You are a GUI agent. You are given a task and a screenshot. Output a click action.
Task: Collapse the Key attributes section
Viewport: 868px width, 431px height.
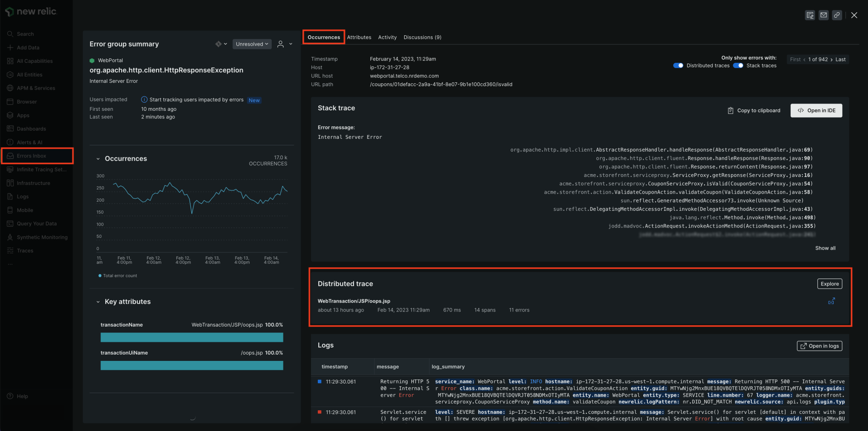[x=98, y=302]
